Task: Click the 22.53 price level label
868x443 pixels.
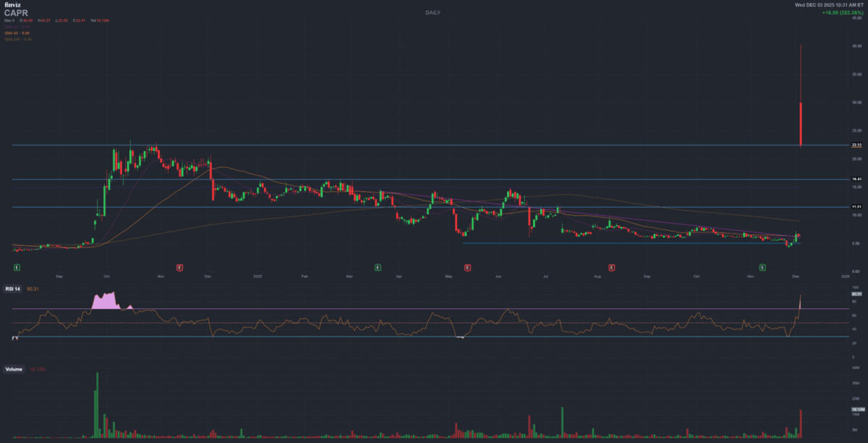Action: click(856, 145)
